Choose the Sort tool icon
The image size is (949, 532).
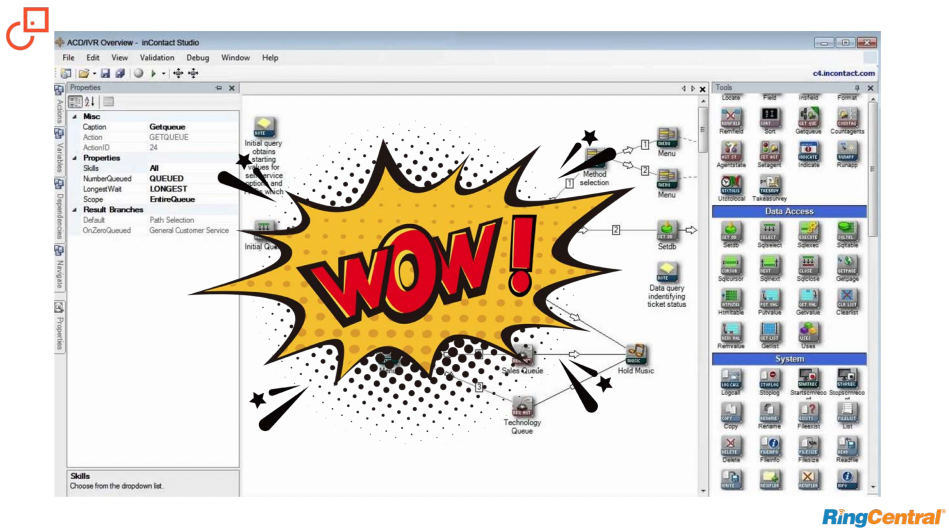click(x=769, y=117)
